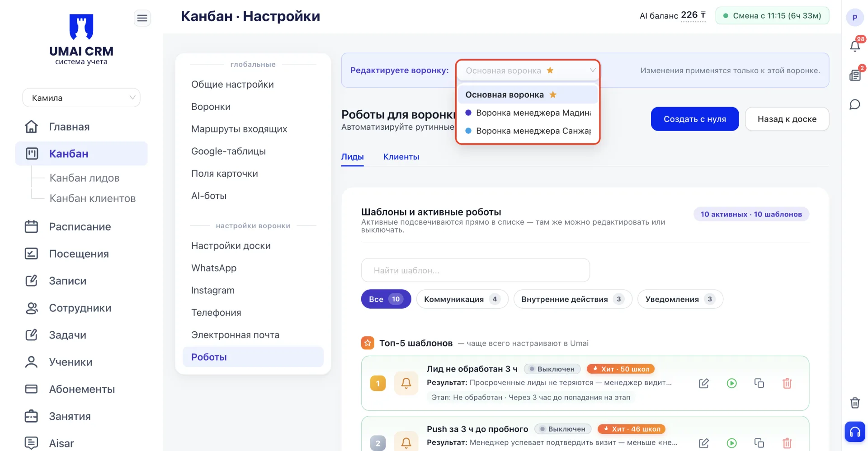
Task: Open the news feed icon with 2 badge
Action: pyautogui.click(x=855, y=75)
